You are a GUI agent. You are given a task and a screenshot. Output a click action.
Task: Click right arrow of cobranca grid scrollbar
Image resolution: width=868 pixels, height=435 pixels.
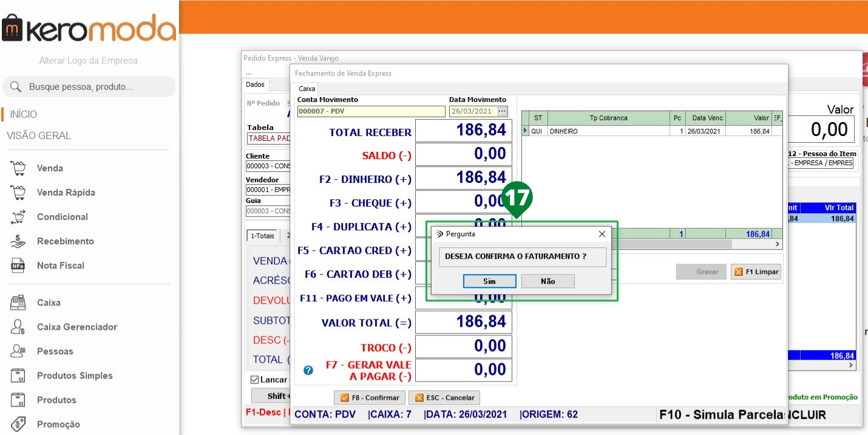coord(778,244)
